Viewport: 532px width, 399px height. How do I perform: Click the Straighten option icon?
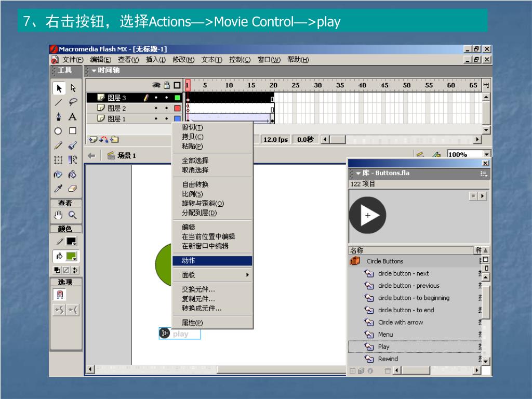(73, 310)
